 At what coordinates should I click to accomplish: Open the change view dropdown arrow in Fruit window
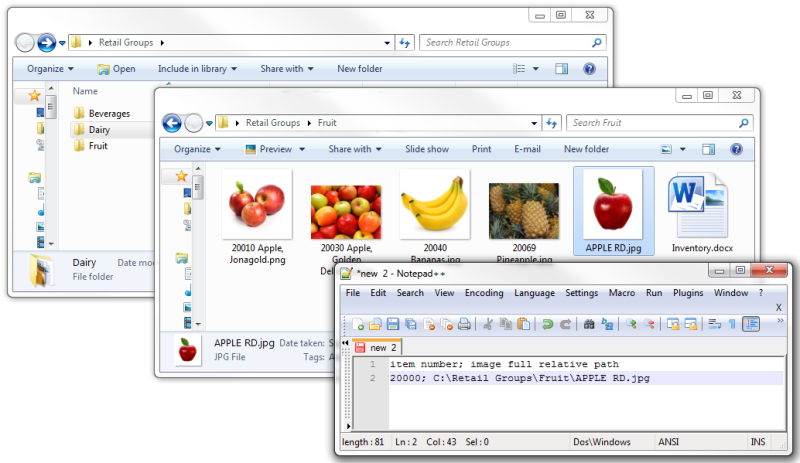[x=683, y=149]
